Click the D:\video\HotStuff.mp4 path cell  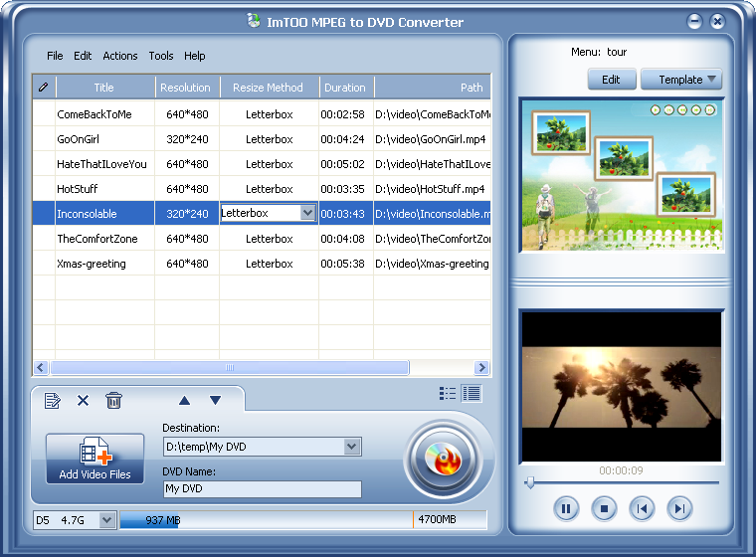click(x=433, y=189)
